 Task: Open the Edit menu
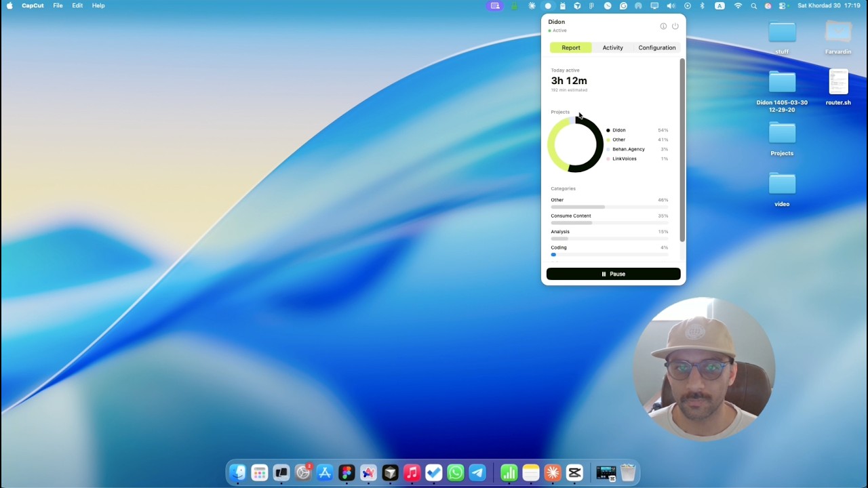(x=77, y=5)
